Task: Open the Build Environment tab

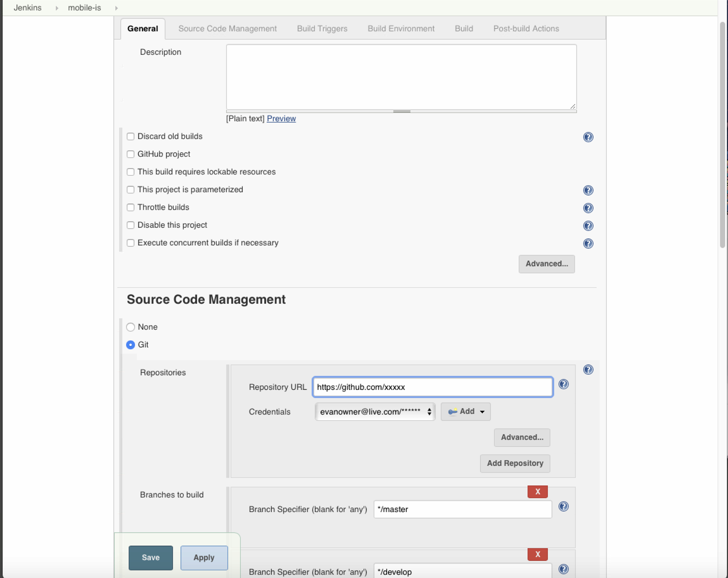Action: (401, 29)
